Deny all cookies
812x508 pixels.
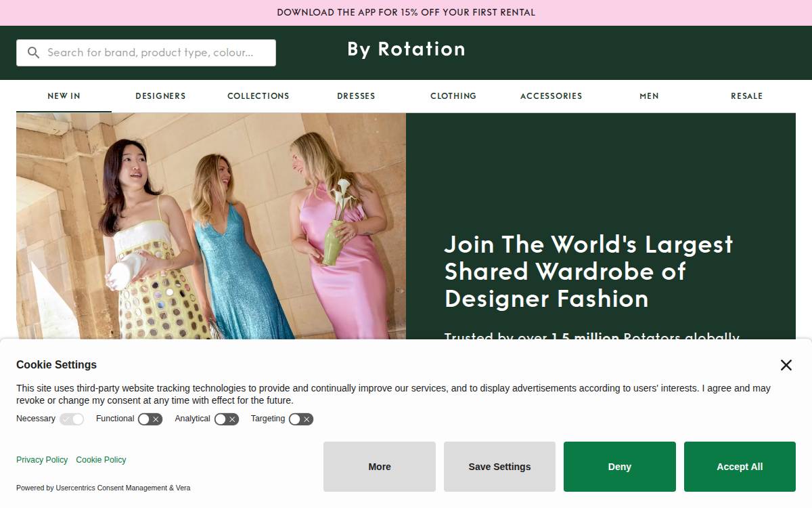point(620,467)
